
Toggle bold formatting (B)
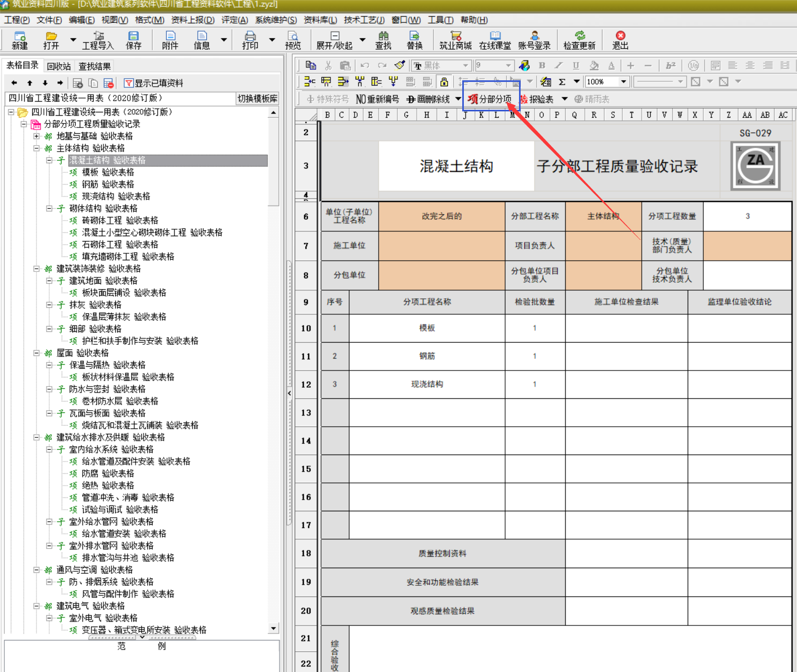click(x=542, y=65)
